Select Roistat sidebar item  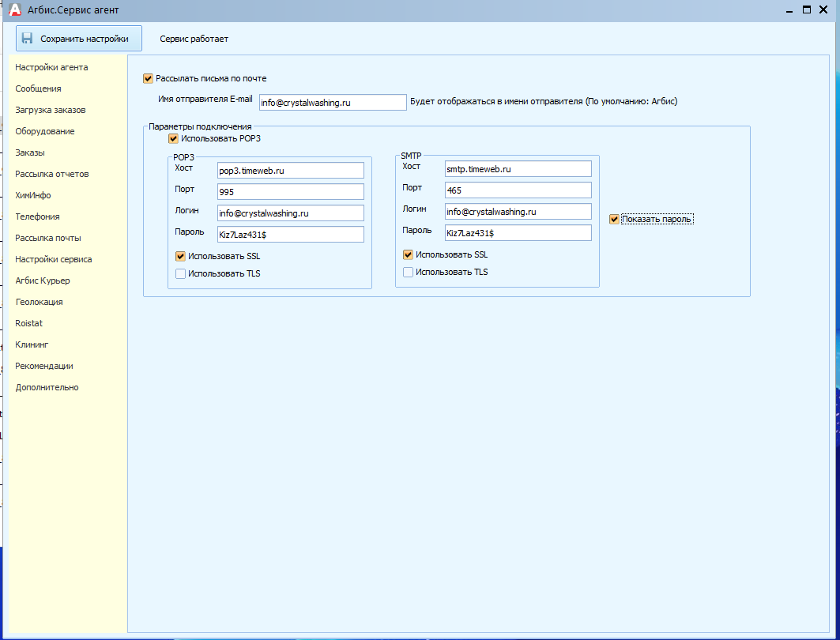28,323
